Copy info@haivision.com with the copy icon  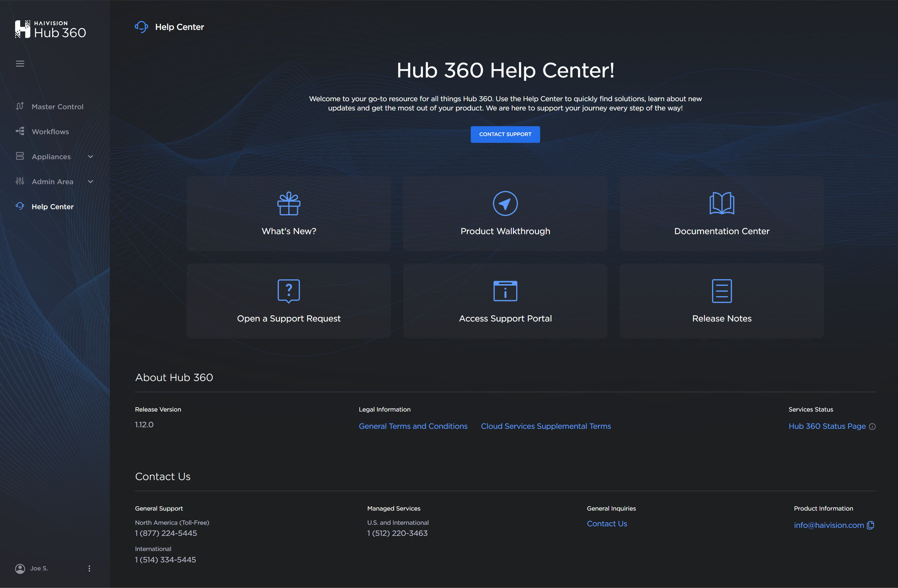click(871, 525)
